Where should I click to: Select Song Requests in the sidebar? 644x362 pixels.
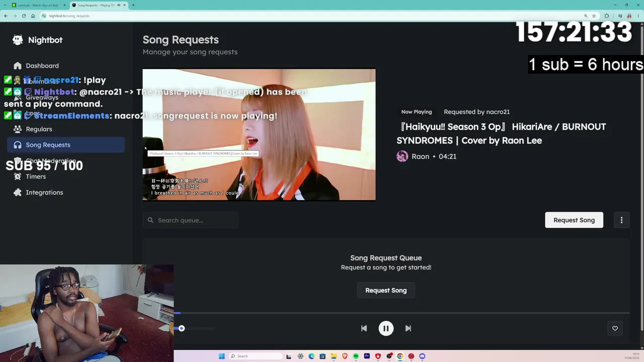tap(66, 145)
